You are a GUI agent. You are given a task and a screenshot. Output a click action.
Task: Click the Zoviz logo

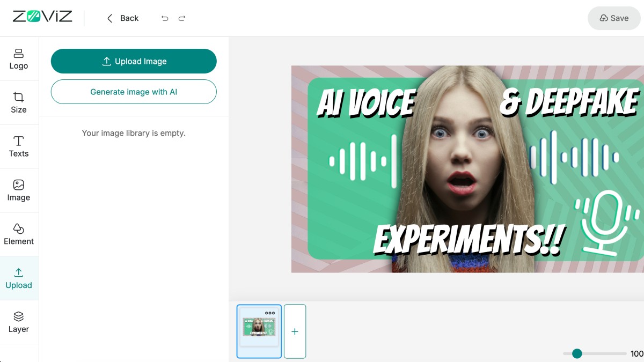point(42,17)
